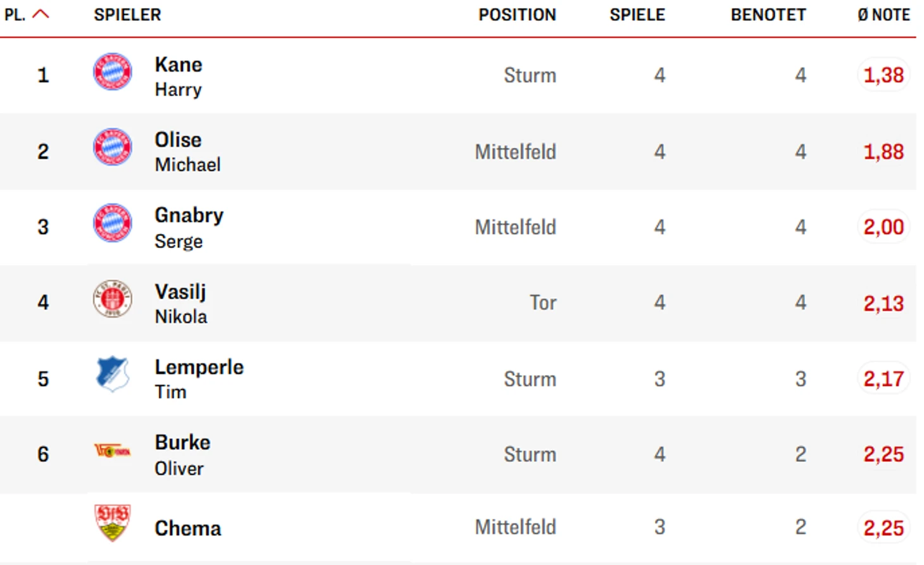Click the Bayern Munich crest next to Olise
This screenshot has height=565, width=924.
pyautogui.click(x=113, y=147)
